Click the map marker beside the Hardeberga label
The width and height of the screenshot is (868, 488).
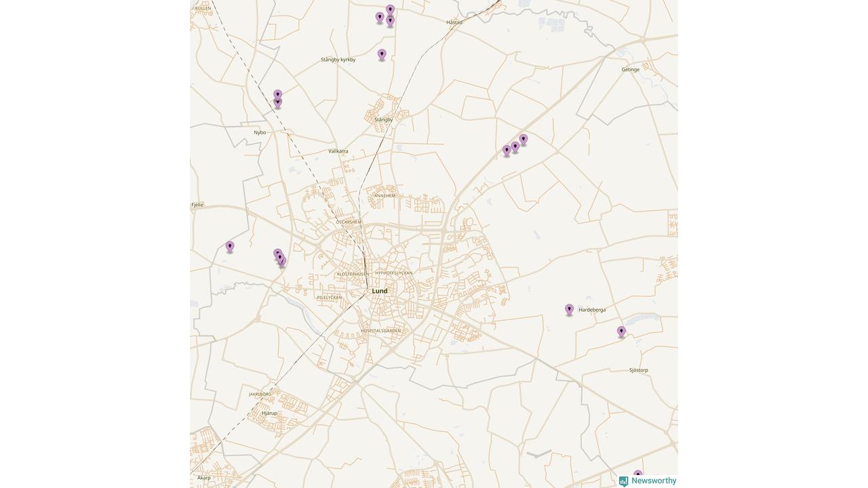tap(570, 310)
